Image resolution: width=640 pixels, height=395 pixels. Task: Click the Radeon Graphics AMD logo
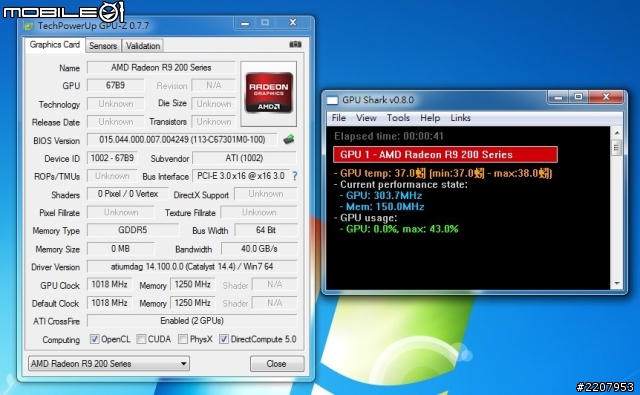(x=269, y=93)
